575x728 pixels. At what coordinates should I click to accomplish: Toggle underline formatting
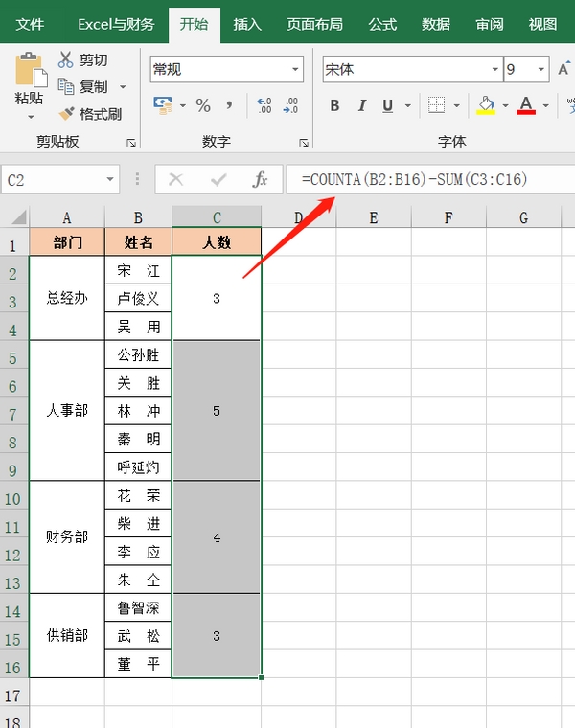click(388, 106)
